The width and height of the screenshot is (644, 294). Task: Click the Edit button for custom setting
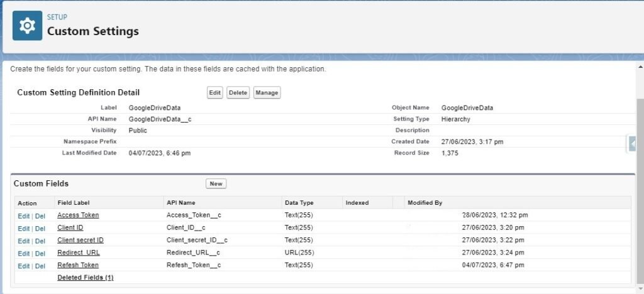215,93
